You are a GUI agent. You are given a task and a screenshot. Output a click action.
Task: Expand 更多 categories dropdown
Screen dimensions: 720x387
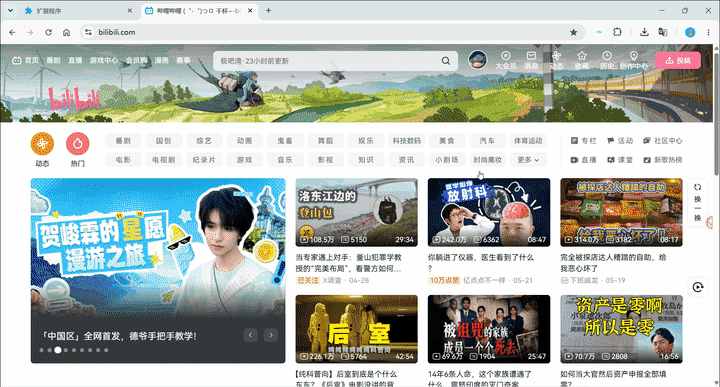(x=528, y=160)
